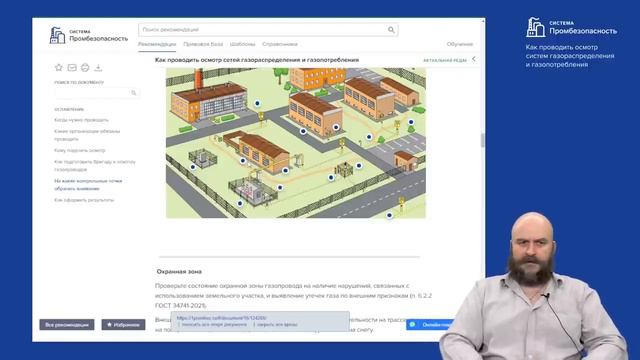Click the hotspot on the road near the bottom gas post
Viewport: 640px width, 360px height.
tap(389, 215)
